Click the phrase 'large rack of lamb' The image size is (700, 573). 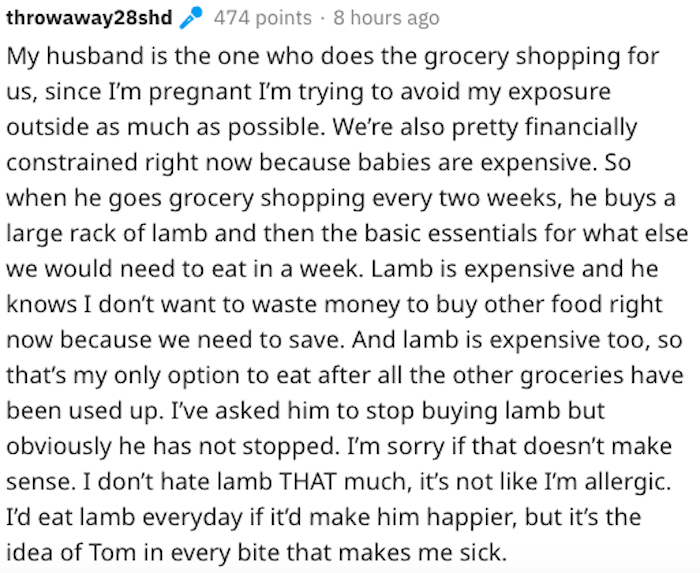107,234
